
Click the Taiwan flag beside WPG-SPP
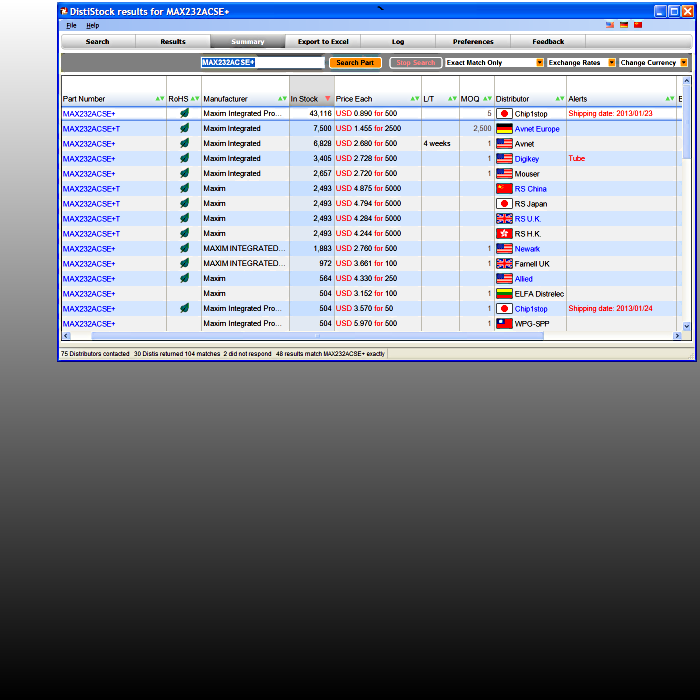pos(504,324)
